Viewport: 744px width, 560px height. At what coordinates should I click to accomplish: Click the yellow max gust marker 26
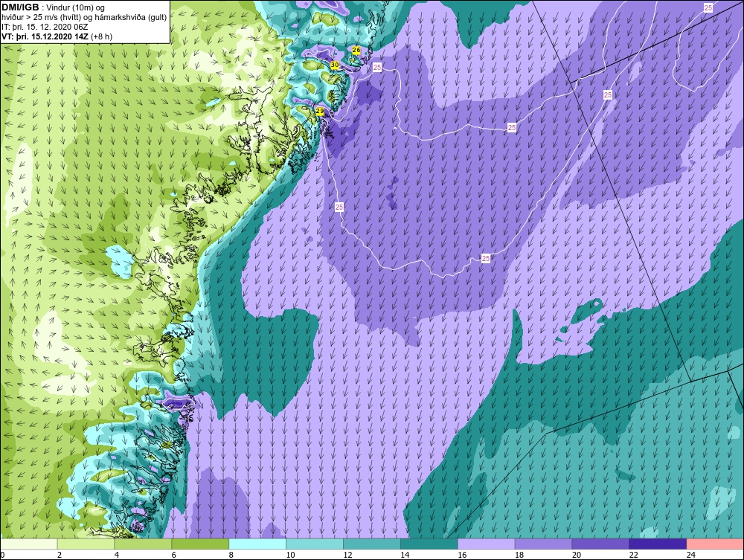356,50
